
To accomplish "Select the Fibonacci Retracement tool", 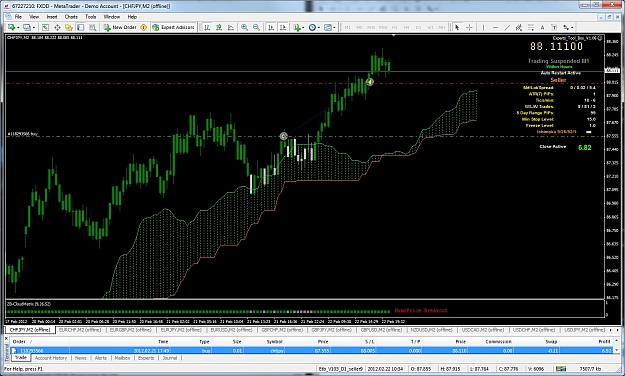I will point(531,27).
